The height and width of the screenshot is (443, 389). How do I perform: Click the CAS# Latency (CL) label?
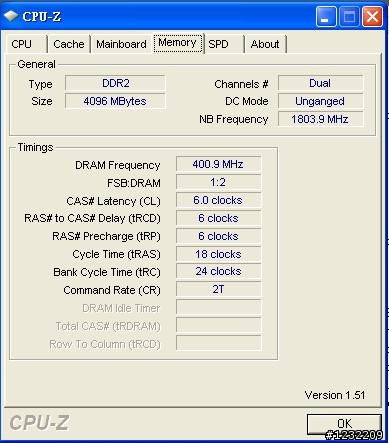(113, 201)
